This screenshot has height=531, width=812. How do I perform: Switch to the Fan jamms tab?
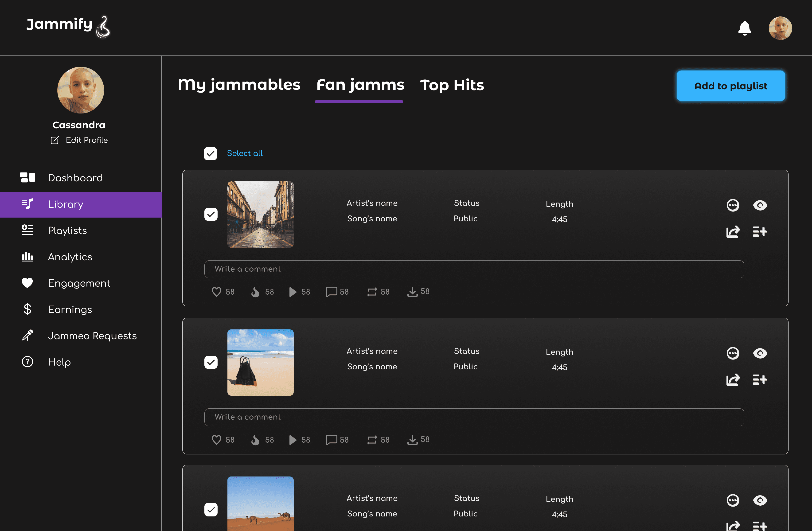coord(360,85)
